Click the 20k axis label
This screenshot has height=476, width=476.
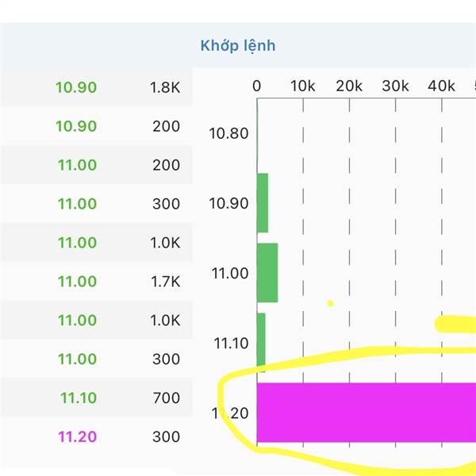coord(349,86)
